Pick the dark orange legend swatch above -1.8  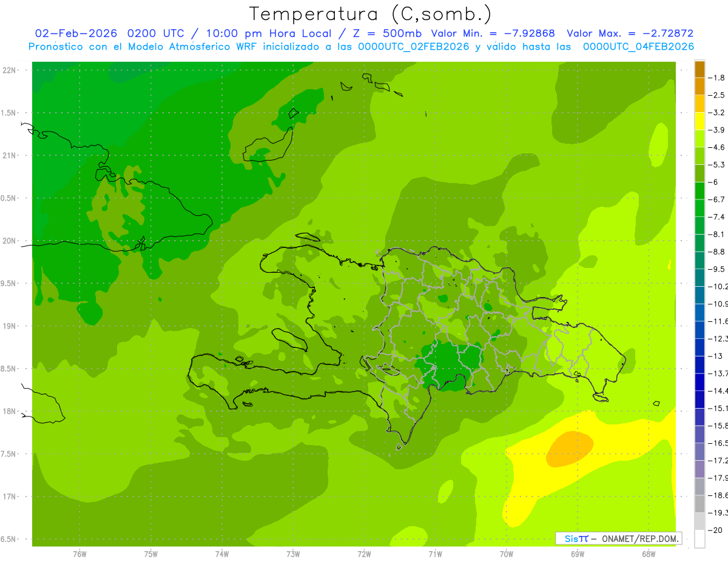[699, 69]
